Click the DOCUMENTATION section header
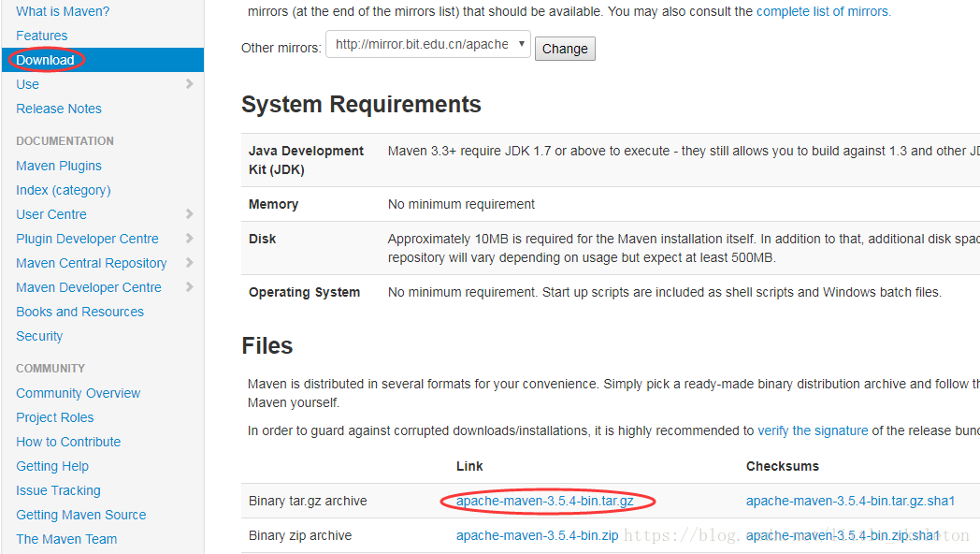This screenshot has height=554, width=980. (65, 141)
